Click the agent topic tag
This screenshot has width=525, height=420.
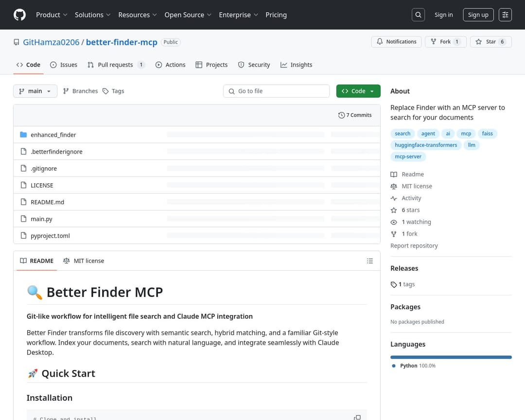pos(428,134)
